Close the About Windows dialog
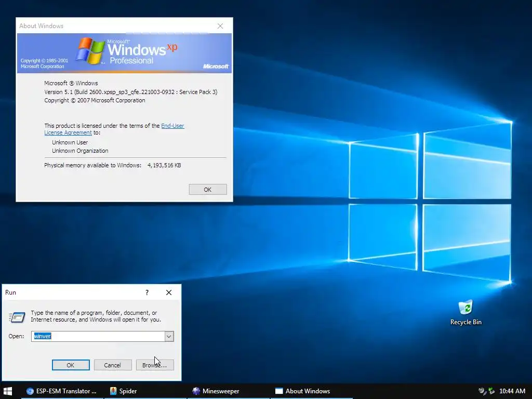Viewport: 532px width, 399px height. click(220, 26)
